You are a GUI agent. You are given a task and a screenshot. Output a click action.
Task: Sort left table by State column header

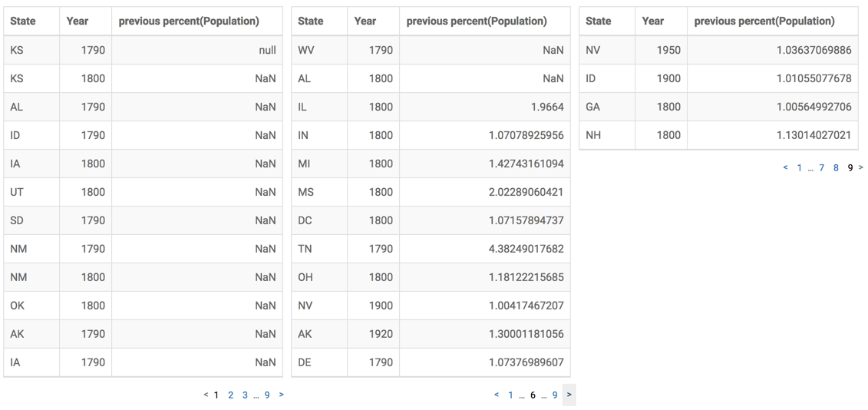pos(23,21)
